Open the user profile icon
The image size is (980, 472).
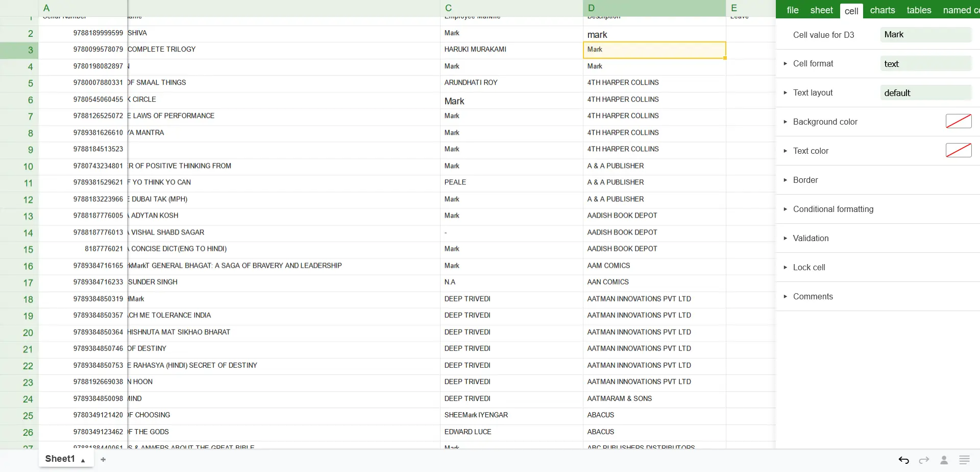click(x=944, y=460)
